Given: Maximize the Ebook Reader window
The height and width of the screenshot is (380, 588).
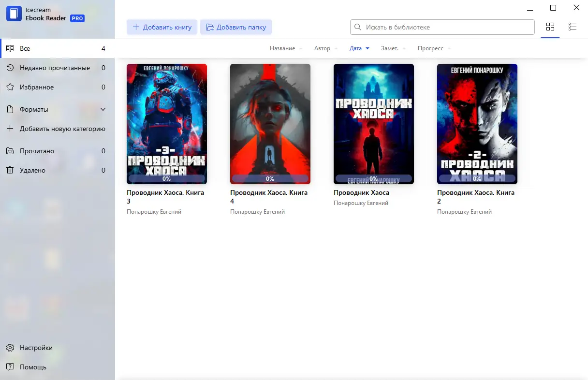Looking at the screenshot, I should pyautogui.click(x=553, y=8).
